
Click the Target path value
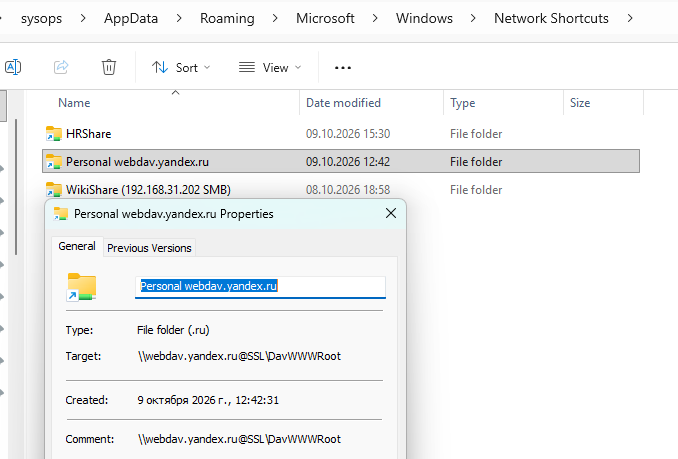[239, 356]
